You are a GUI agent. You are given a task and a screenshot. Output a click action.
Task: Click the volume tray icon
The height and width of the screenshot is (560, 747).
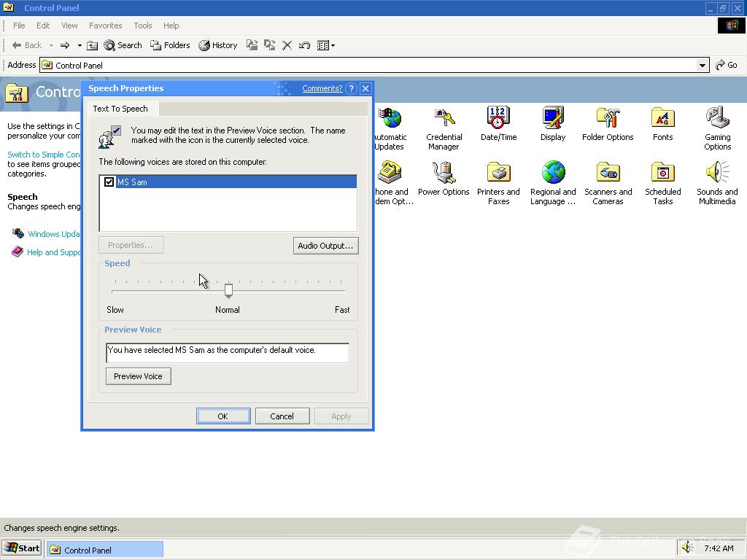click(x=687, y=548)
